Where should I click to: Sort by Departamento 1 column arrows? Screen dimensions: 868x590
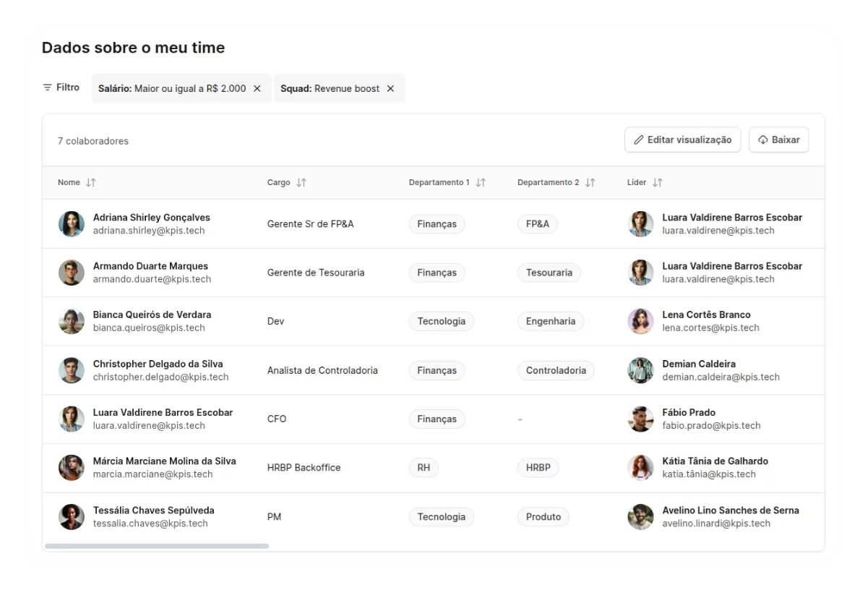(x=481, y=183)
